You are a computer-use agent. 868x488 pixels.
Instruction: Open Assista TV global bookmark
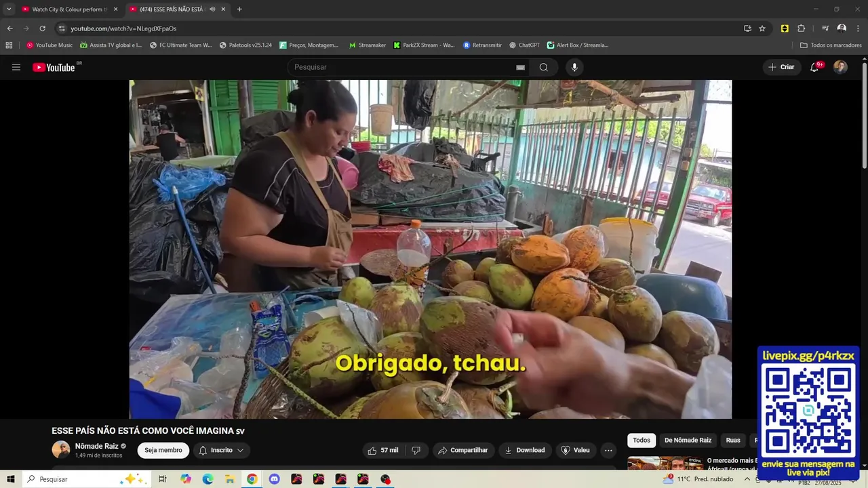pyautogui.click(x=111, y=45)
